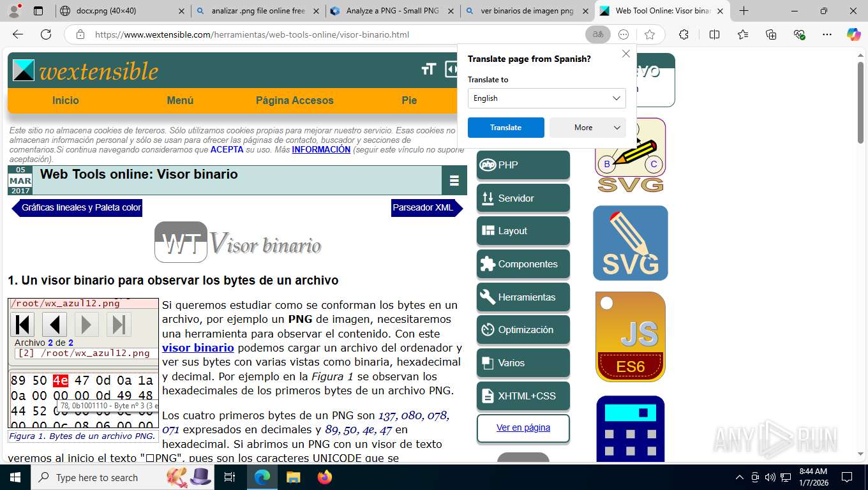This screenshot has width=868, height=490.
Task: Go to Parseador XML page
Action: coord(427,207)
